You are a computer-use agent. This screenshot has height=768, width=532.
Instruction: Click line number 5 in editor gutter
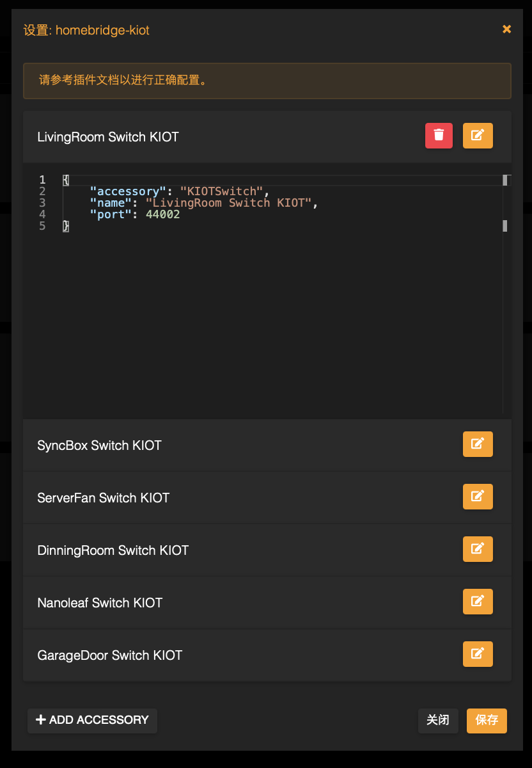42,226
